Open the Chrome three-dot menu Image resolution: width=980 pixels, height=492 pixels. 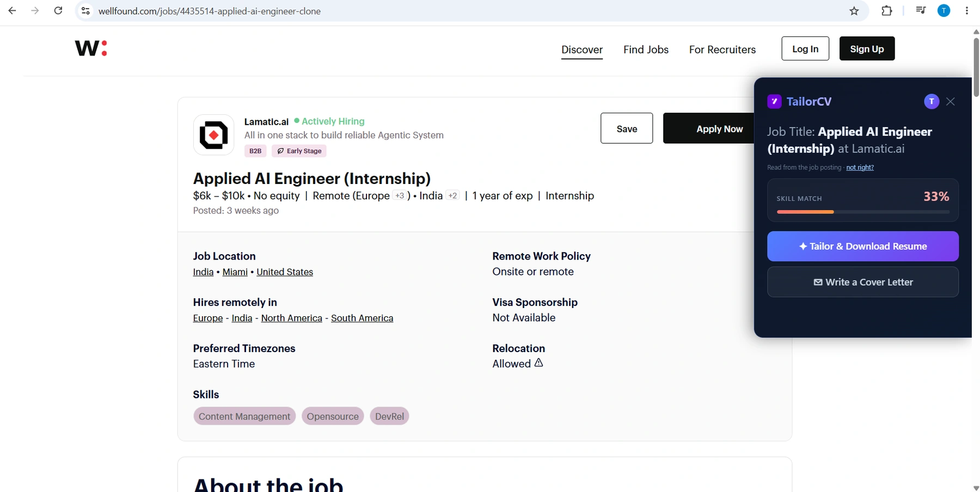[x=967, y=10]
